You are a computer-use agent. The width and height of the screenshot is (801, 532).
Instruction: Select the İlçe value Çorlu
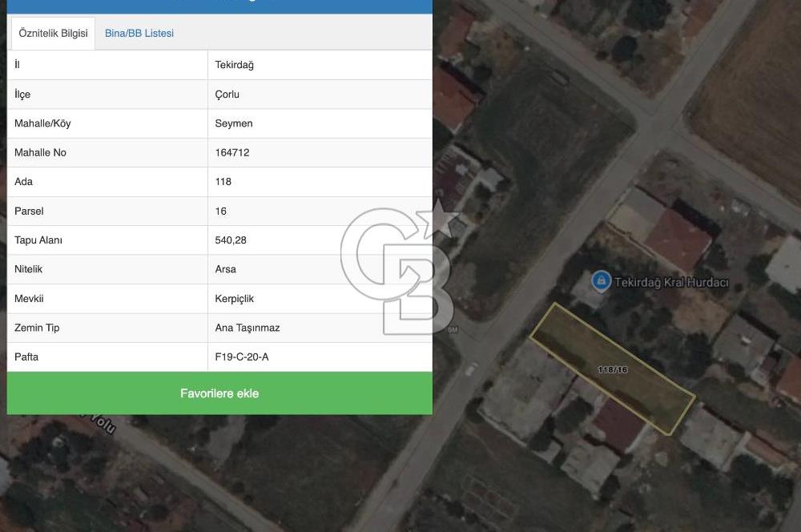(227, 95)
